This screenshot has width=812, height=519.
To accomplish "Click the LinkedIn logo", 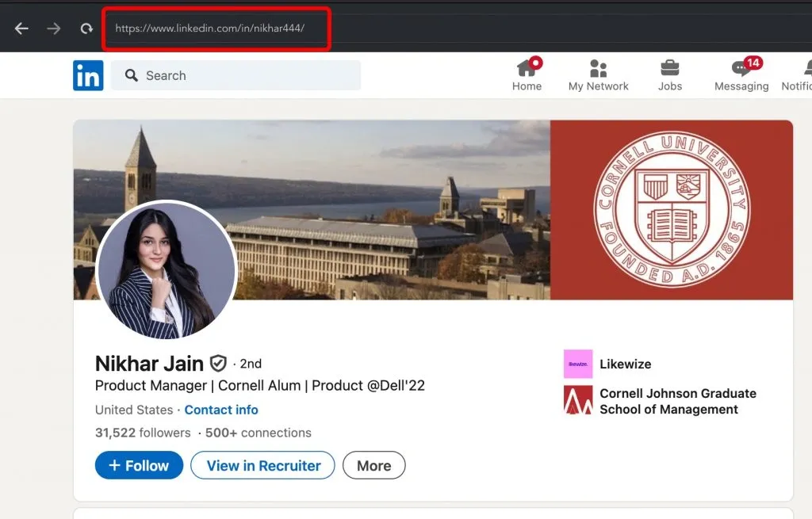I will (88, 75).
